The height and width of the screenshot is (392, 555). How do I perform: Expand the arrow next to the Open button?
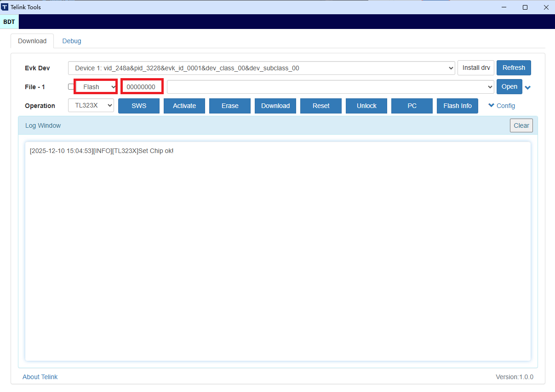pos(527,86)
